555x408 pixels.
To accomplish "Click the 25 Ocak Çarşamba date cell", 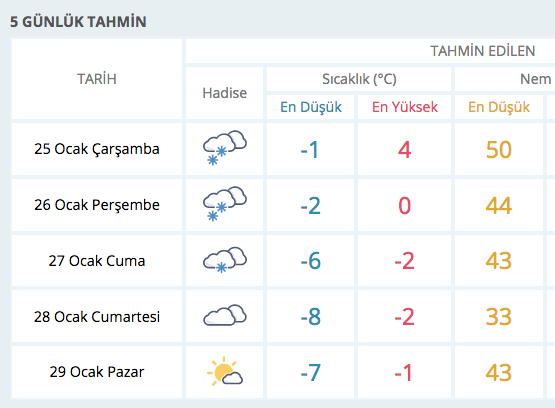I will point(97,149).
